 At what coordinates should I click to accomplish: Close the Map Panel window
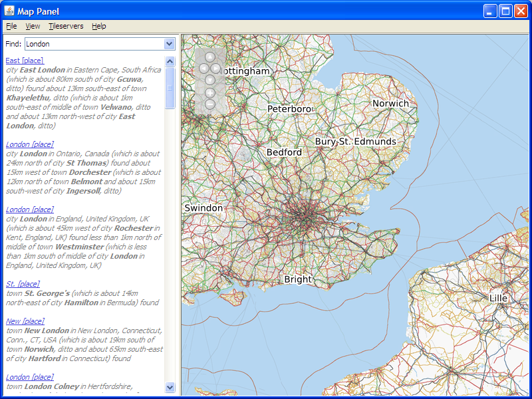[x=521, y=11]
